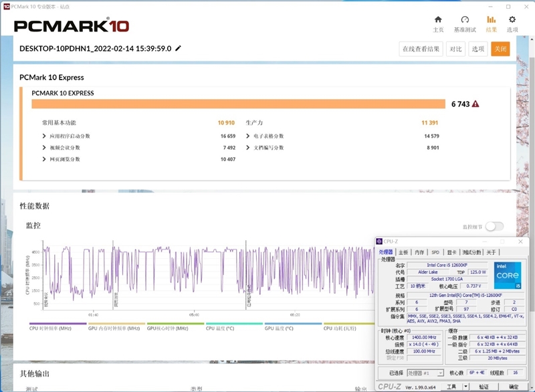
Task: Minimize the PCMark 10 window
Action: pyautogui.click(x=490, y=7)
